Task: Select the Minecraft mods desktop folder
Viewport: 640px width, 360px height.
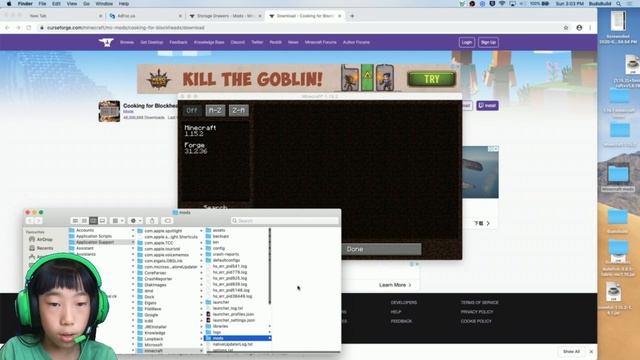Action: tap(618, 178)
